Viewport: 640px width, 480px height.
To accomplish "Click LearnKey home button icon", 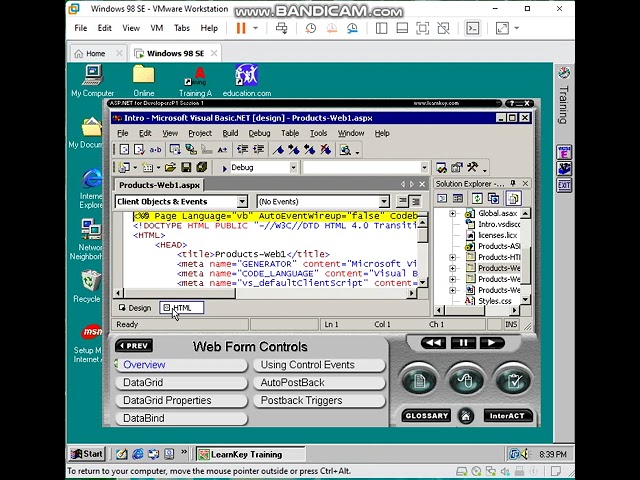I will click(x=466, y=416).
